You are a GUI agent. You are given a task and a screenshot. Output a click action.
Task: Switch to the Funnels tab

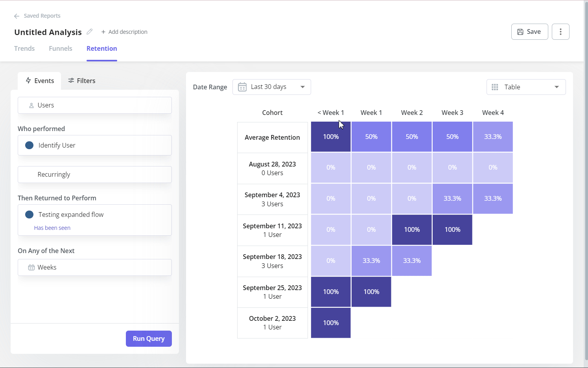60,48
